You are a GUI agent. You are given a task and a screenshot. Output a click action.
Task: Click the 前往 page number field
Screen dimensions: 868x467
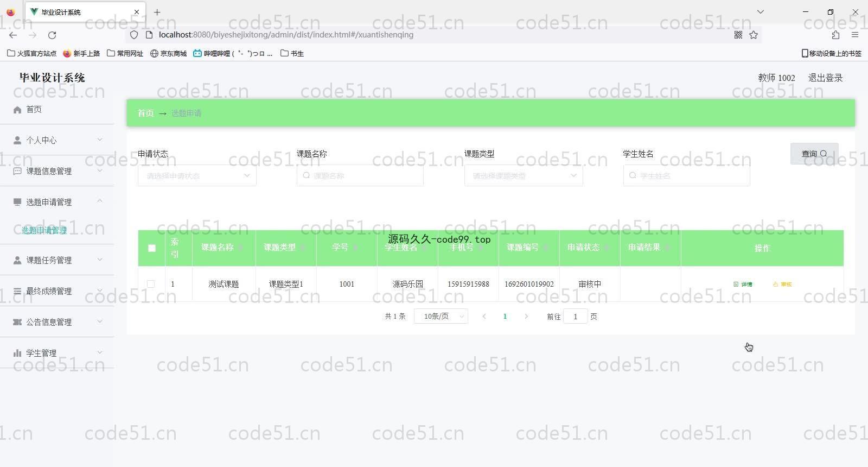tap(576, 316)
